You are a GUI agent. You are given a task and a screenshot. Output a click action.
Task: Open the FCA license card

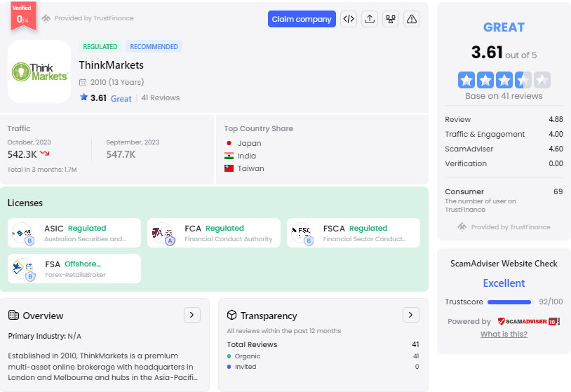pos(214,233)
